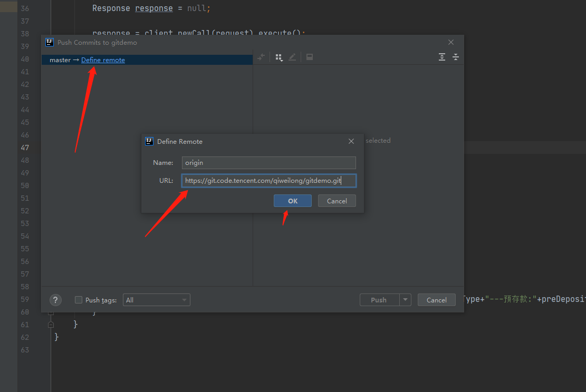The image size is (586, 392).
Task: Click line number 62 in editor gutter
Action: click(x=25, y=337)
